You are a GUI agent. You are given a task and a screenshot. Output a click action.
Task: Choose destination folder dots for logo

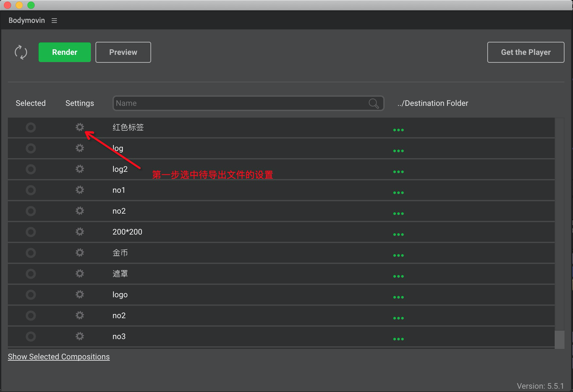(x=398, y=297)
